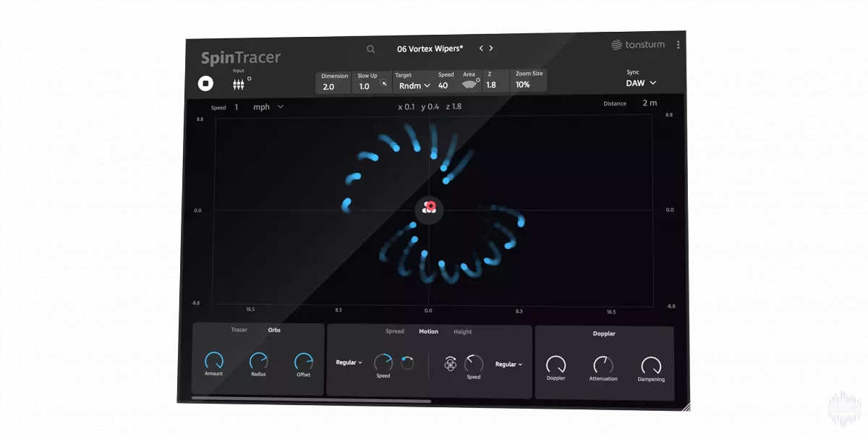Toggle the small circle beside Input

[x=250, y=78]
